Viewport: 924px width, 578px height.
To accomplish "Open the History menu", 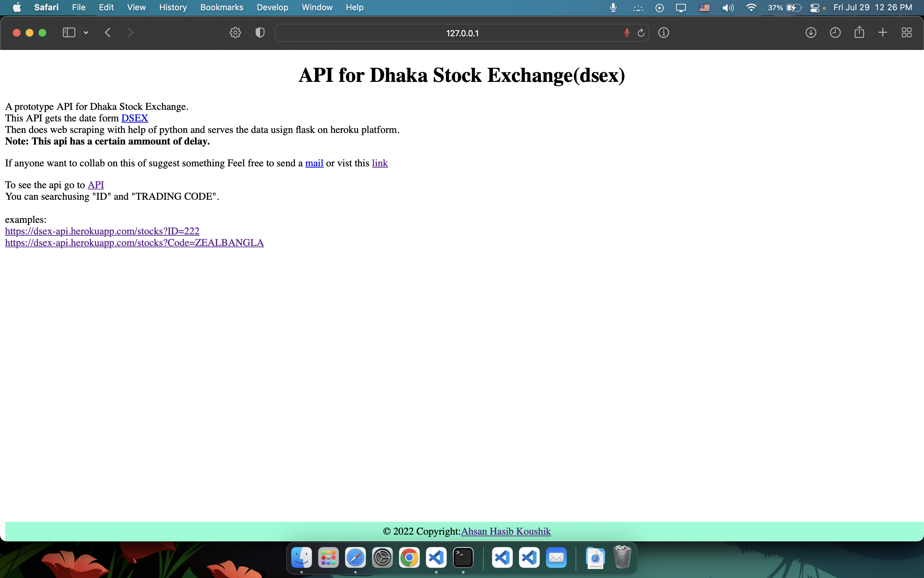I will (x=173, y=8).
